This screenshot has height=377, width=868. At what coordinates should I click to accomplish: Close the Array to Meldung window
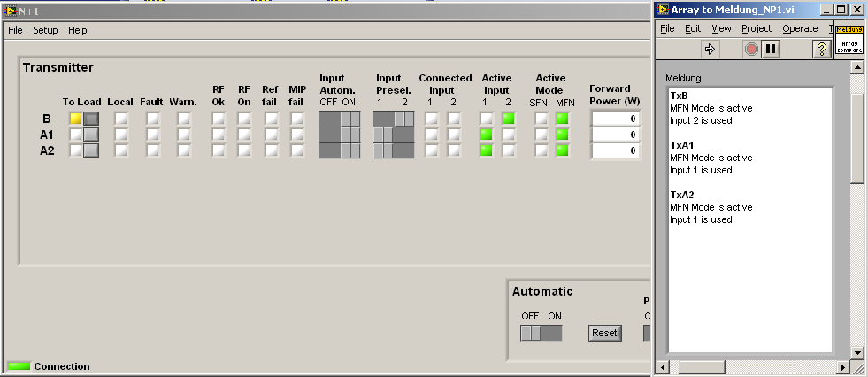[x=856, y=10]
